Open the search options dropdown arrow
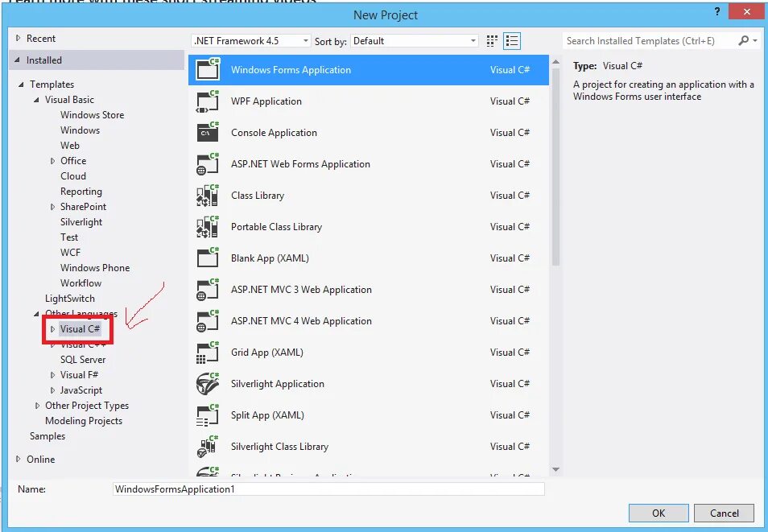 [x=755, y=41]
